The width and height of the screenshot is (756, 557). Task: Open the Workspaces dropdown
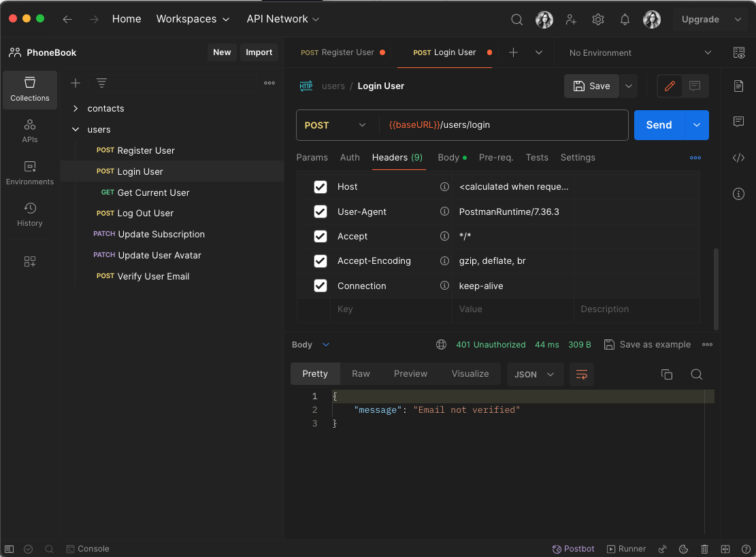[193, 19]
